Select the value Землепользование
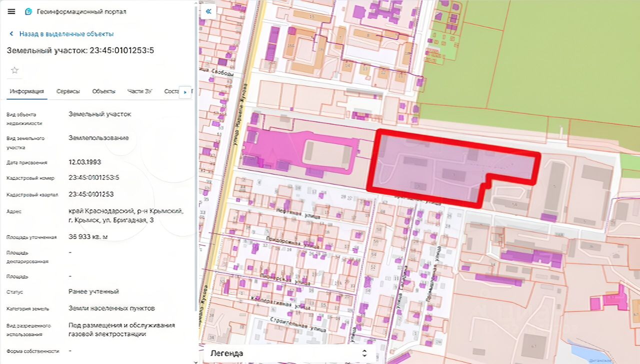Screen dimensions: 640x364 pyautogui.click(x=98, y=137)
